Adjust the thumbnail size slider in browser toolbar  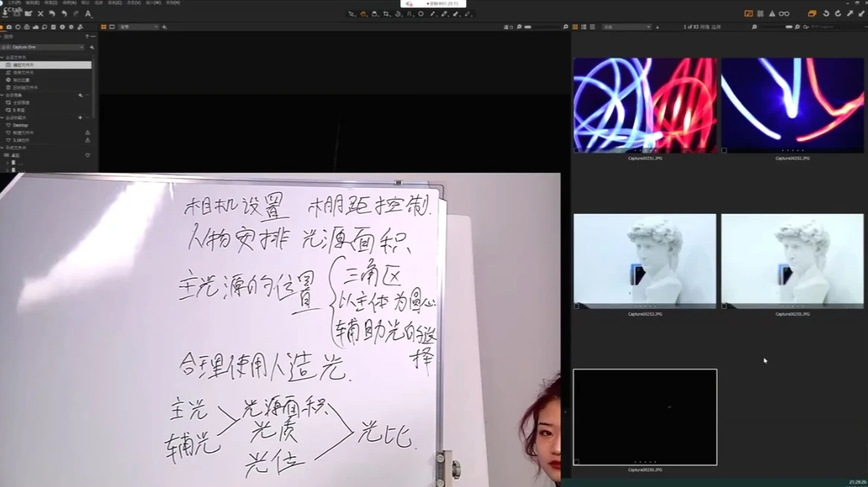click(x=788, y=27)
